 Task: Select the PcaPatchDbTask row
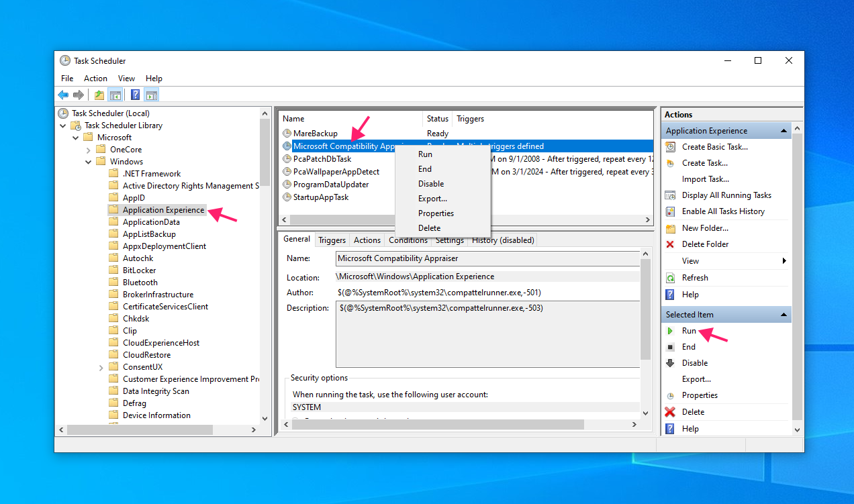click(322, 159)
